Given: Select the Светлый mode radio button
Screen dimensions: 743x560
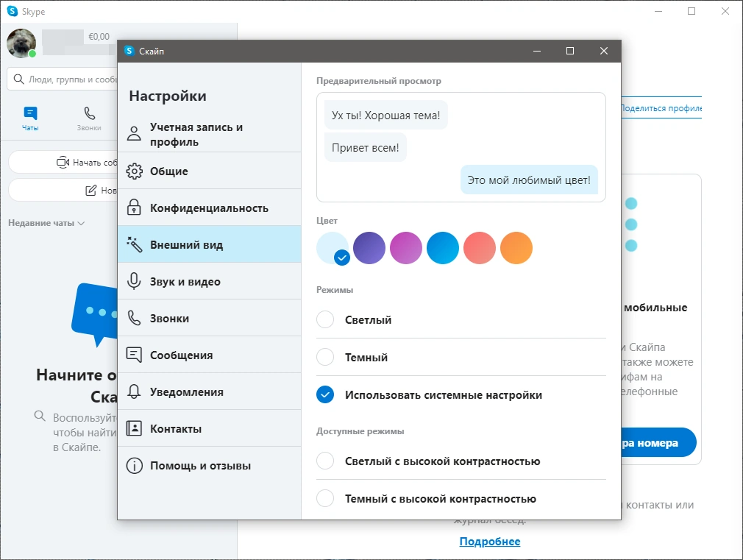Looking at the screenshot, I should click(325, 319).
